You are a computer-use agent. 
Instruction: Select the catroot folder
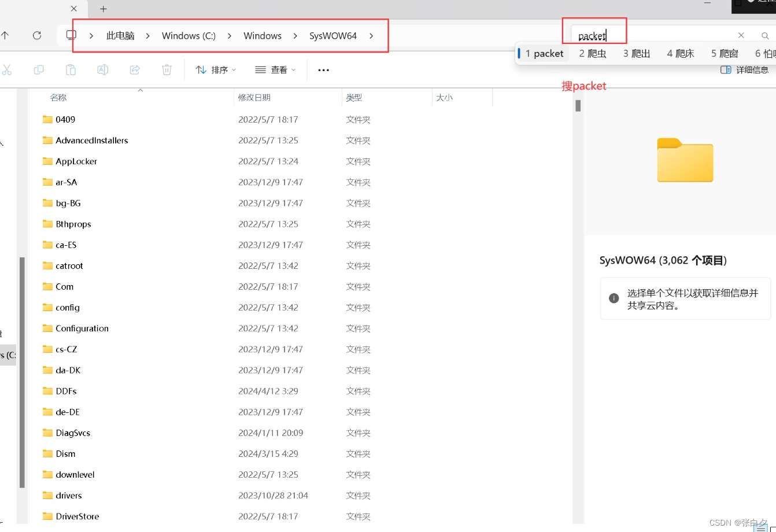tap(69, 265)
